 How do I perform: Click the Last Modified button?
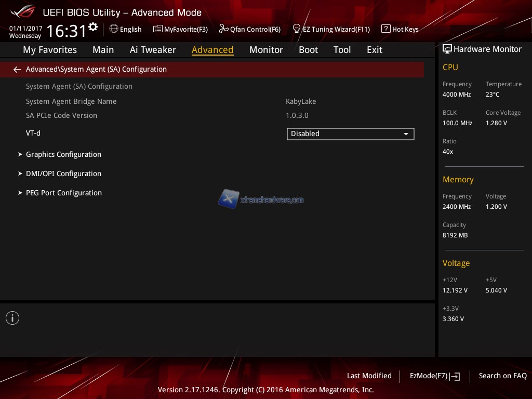(369, 376)
